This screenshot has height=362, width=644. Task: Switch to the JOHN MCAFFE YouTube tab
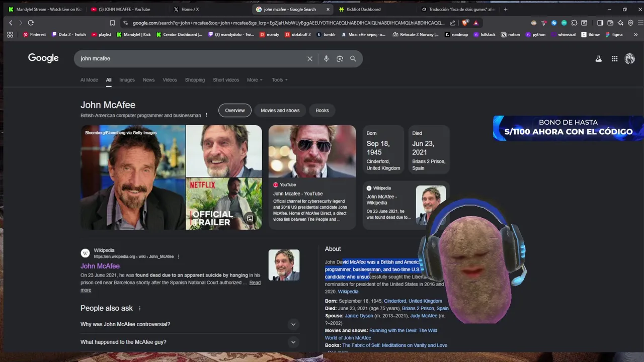(x=127, y=9)
